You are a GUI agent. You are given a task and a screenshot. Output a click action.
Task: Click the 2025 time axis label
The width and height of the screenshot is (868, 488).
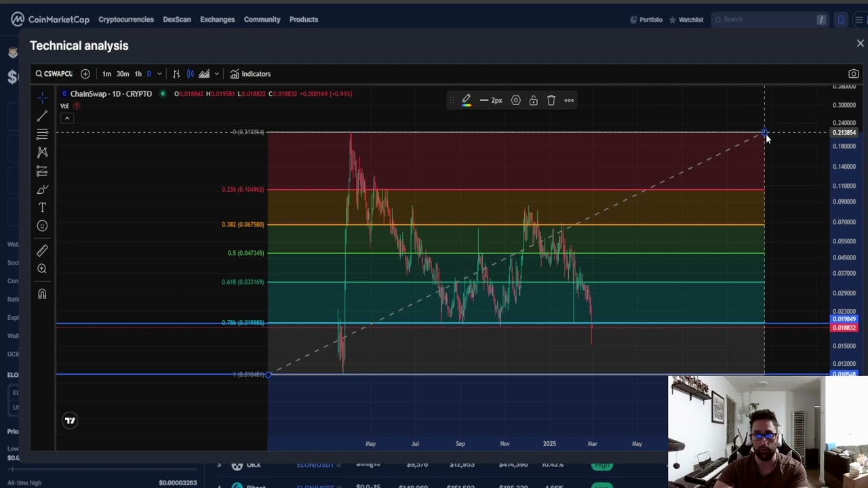(x=549, y=444)
